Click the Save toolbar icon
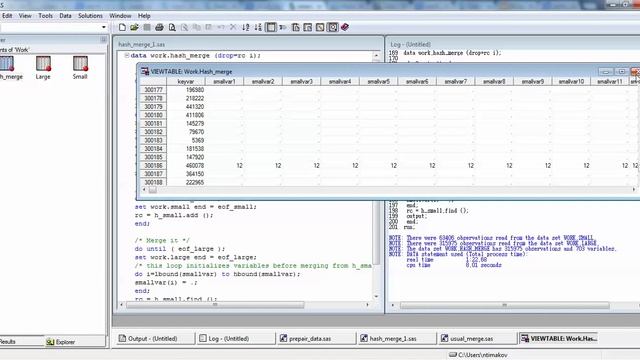The height and width of the screenshot is (360, 640). pyautogui.click(x=147, y=27)
